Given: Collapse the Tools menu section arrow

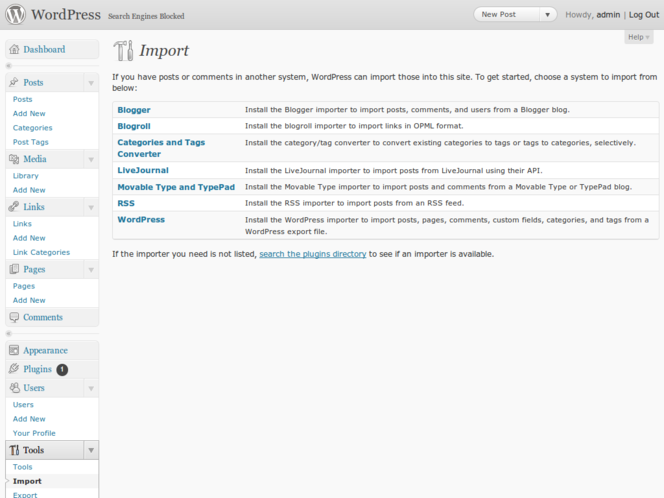Looking at the screenshot, I should [x=91, y=451].
